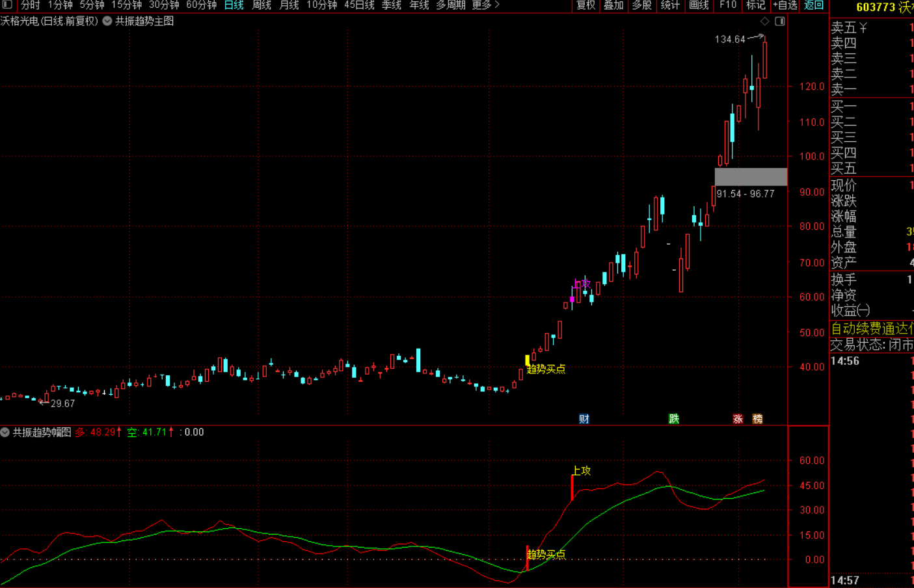
Task: Click the diamond icon at chart top-right
Action: click(x=765, y=21)
